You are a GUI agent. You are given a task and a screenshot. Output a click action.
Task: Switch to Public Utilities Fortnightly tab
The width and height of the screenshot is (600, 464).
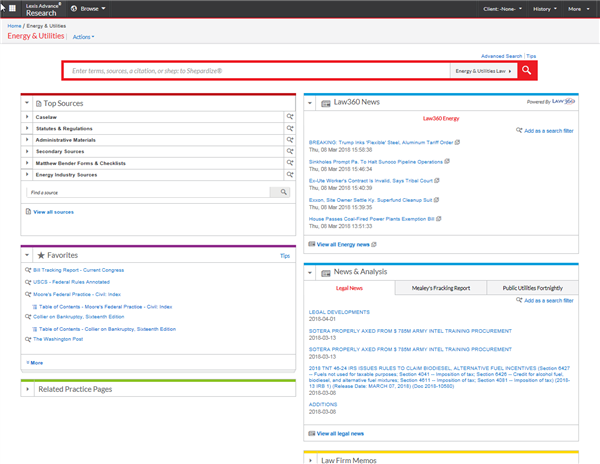pyautogui.click(x=533, y=288)
